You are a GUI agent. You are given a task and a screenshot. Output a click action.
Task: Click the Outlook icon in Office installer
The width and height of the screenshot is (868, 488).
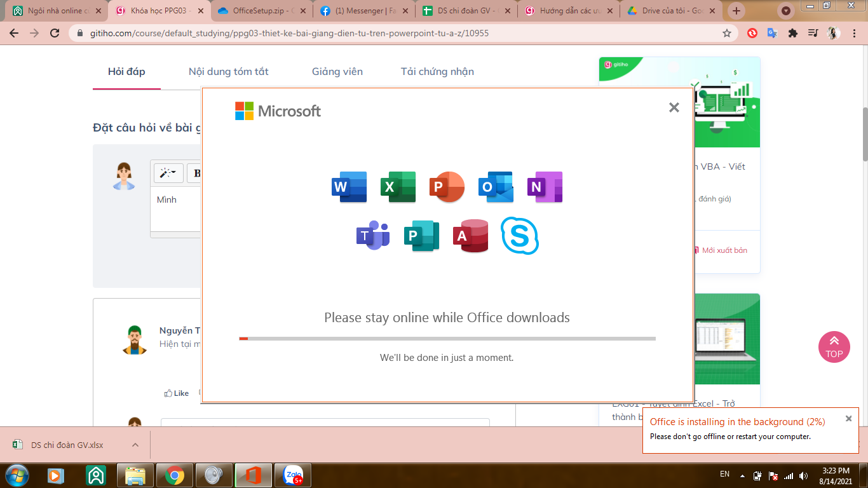click(496, 187)
